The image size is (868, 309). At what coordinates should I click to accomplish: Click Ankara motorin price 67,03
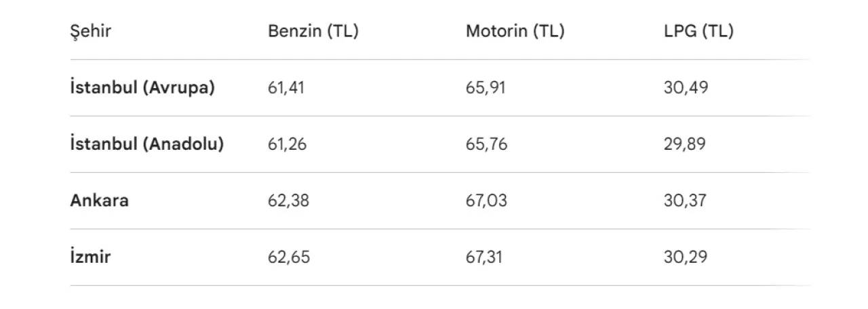486,201
